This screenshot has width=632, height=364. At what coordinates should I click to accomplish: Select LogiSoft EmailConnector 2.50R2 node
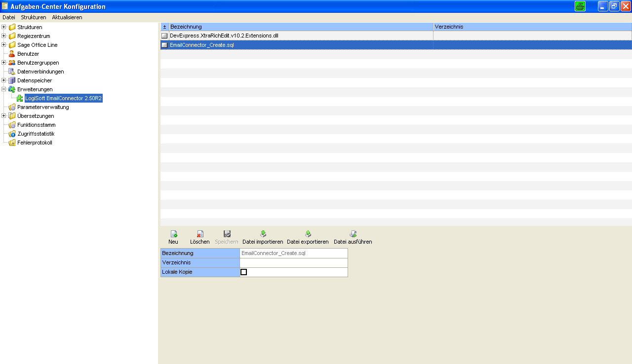(64, 98)
